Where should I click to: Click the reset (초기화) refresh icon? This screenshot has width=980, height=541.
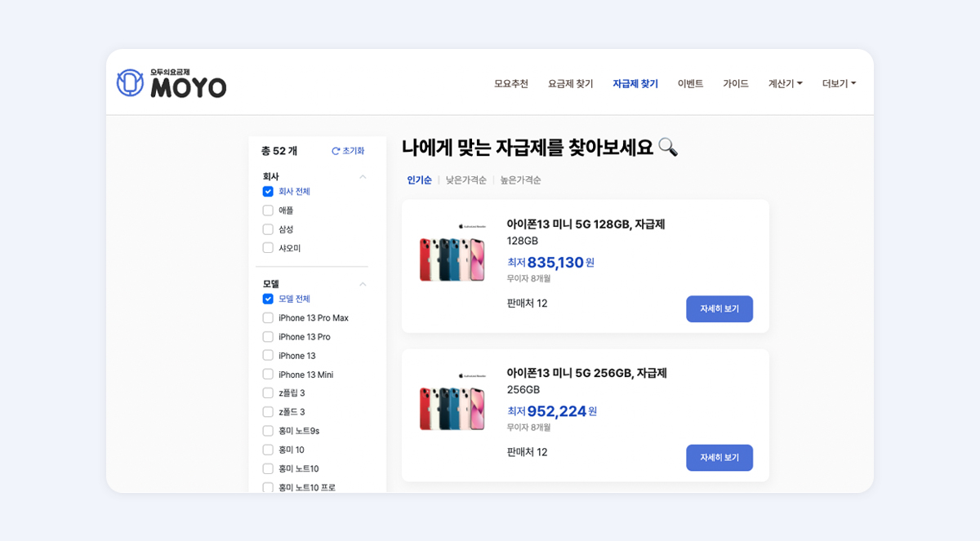point(336,151)
